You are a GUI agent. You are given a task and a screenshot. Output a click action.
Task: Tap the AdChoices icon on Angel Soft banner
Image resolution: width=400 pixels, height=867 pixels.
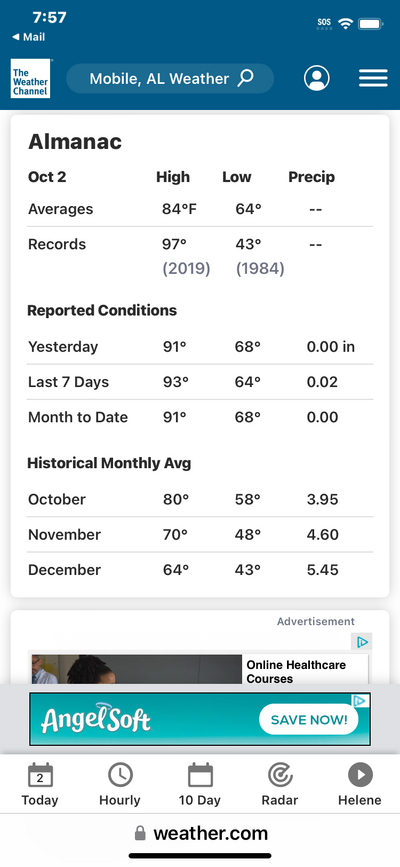[360, 701]
